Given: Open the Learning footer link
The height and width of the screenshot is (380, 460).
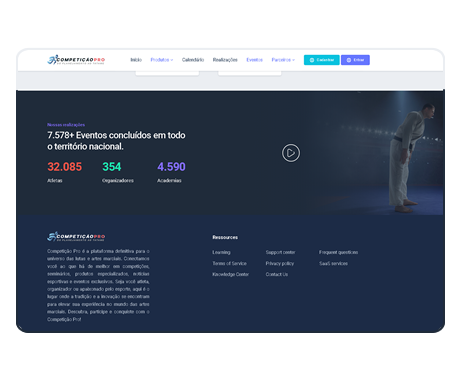Looking at the screenshot, I should [221, 252].
